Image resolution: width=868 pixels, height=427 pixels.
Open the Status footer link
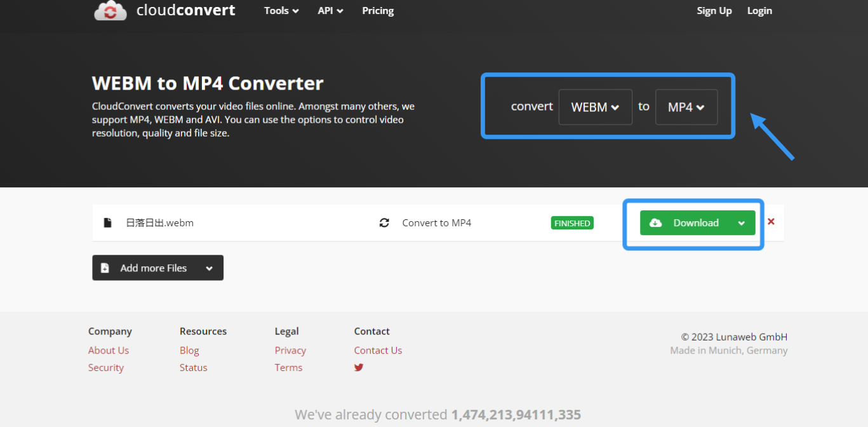[x=194, y=367]
